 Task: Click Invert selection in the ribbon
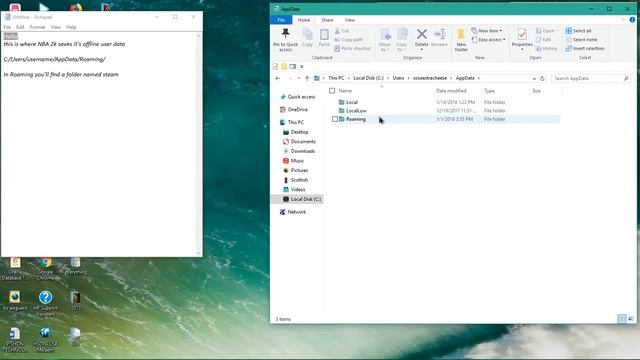click(585, 48)
